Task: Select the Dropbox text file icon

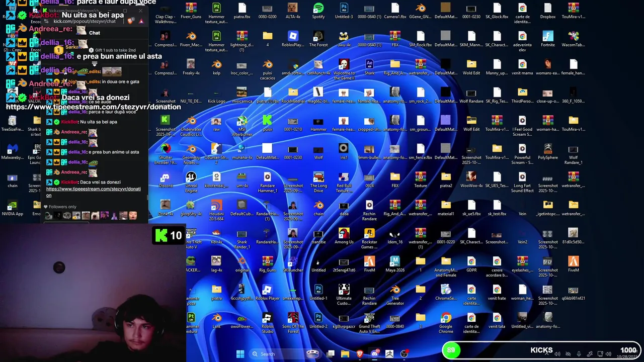Action: (548, 11)
